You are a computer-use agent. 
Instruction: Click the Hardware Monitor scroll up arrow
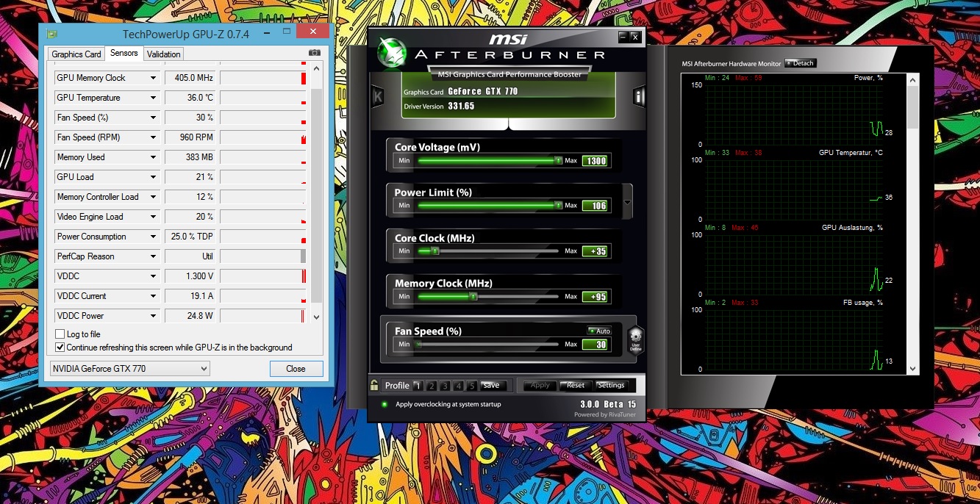913,79
